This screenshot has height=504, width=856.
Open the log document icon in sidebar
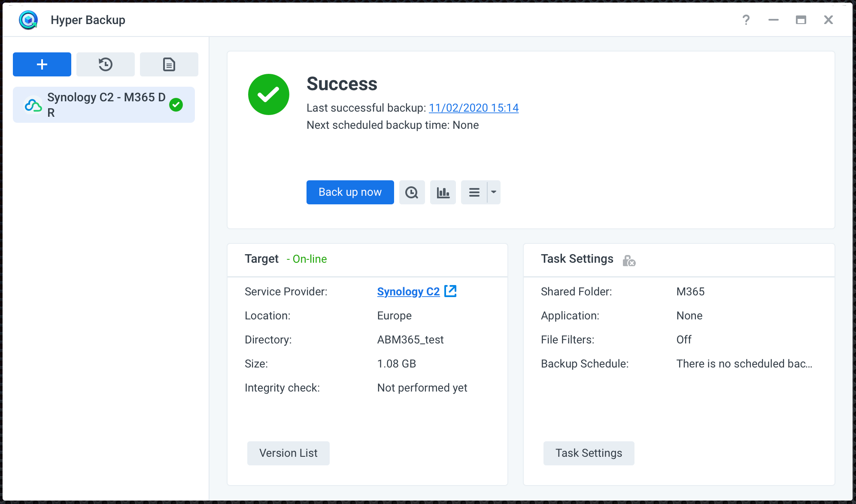[169, 64]
